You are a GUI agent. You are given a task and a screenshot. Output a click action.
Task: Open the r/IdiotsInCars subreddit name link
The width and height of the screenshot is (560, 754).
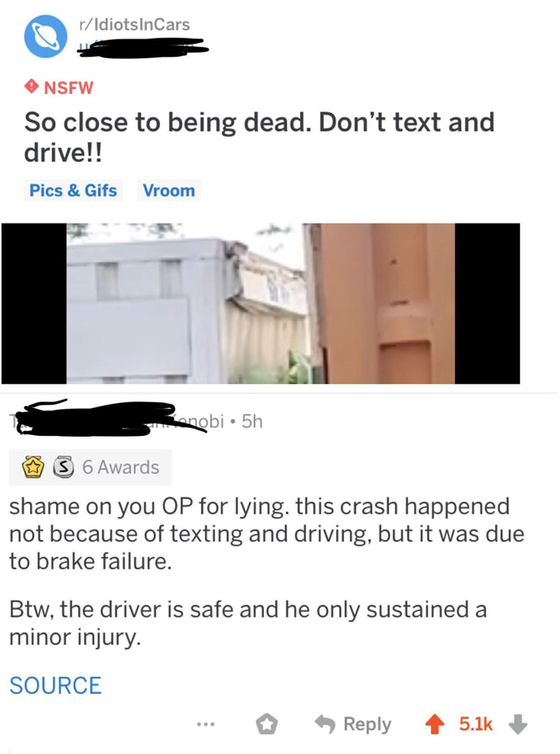(x=135, y=24)
